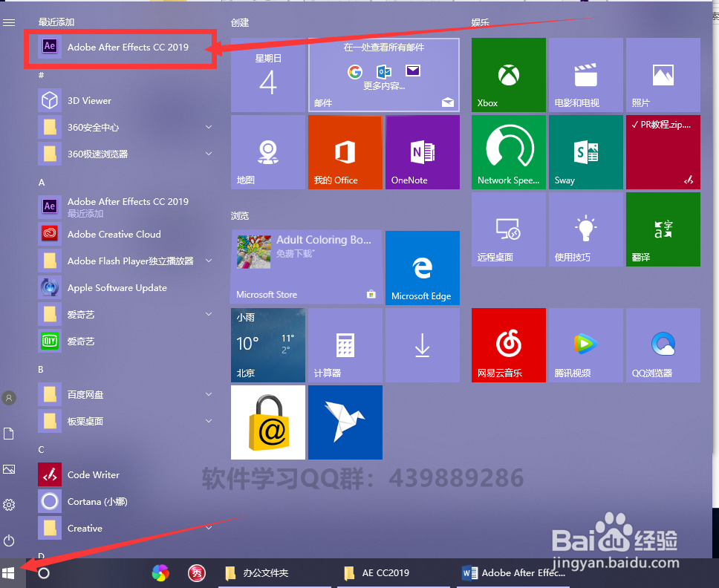Open user account button in sidebar

(9, 398)
